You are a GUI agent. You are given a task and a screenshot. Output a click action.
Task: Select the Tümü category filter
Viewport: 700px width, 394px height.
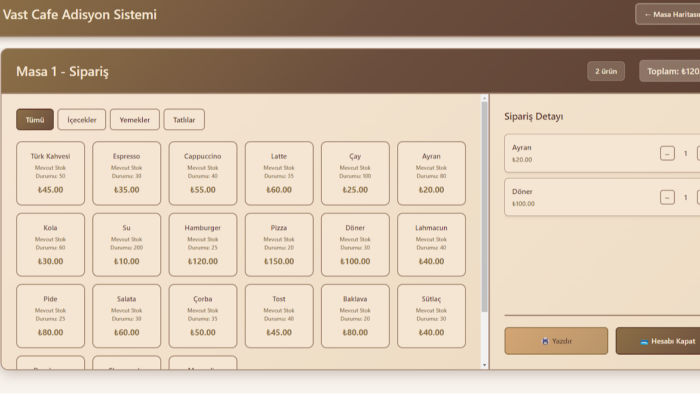(35, 120)
